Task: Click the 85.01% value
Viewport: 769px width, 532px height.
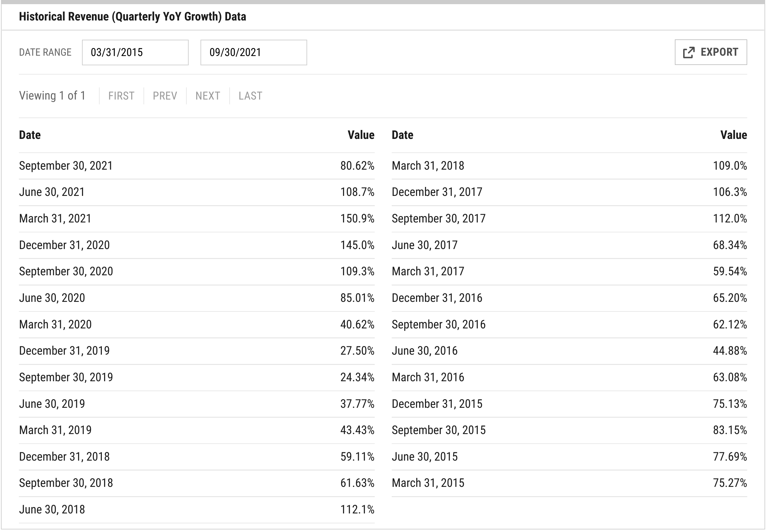Action: point(357,298)
